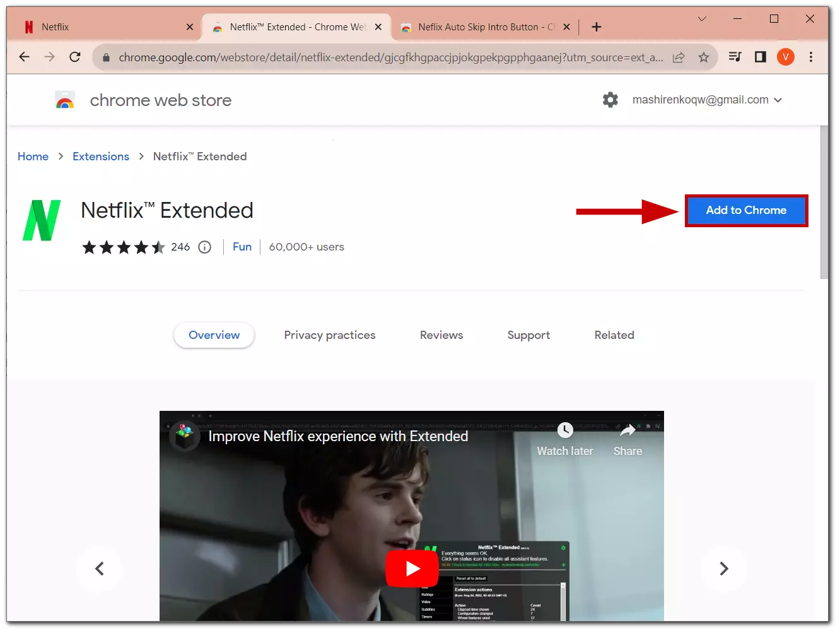Click the rating info icon beside 246
Image resolution: width=840 pixels, height=633 pixels.
[205, 247]
